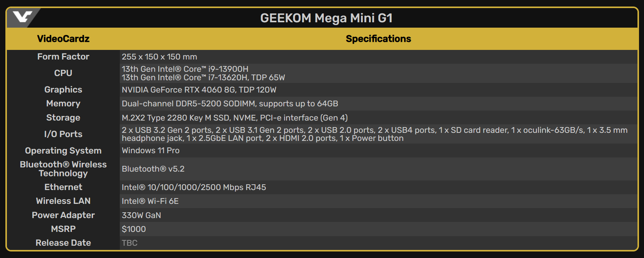
Task: Click the 255 x 150 x 150 mm value
Action: 159,57
